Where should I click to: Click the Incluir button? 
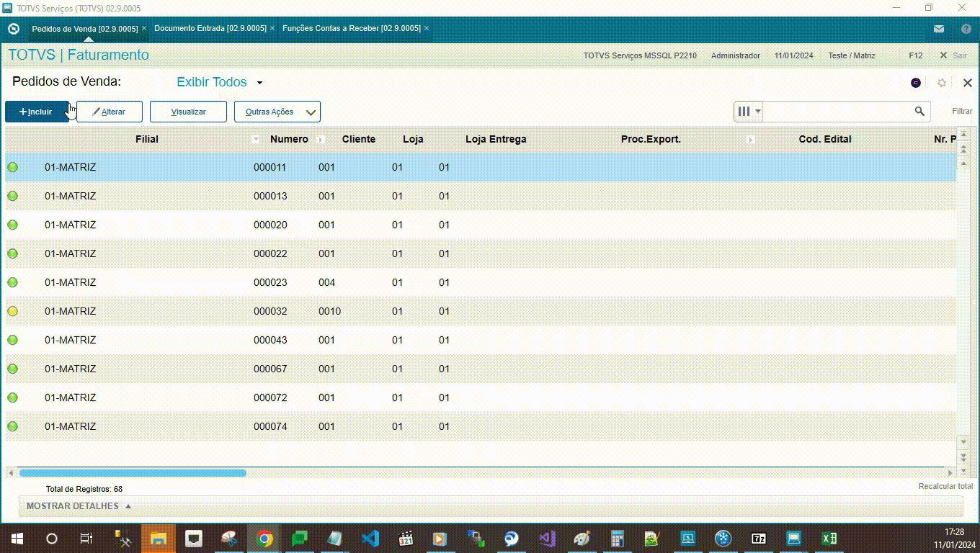(37, 112)
